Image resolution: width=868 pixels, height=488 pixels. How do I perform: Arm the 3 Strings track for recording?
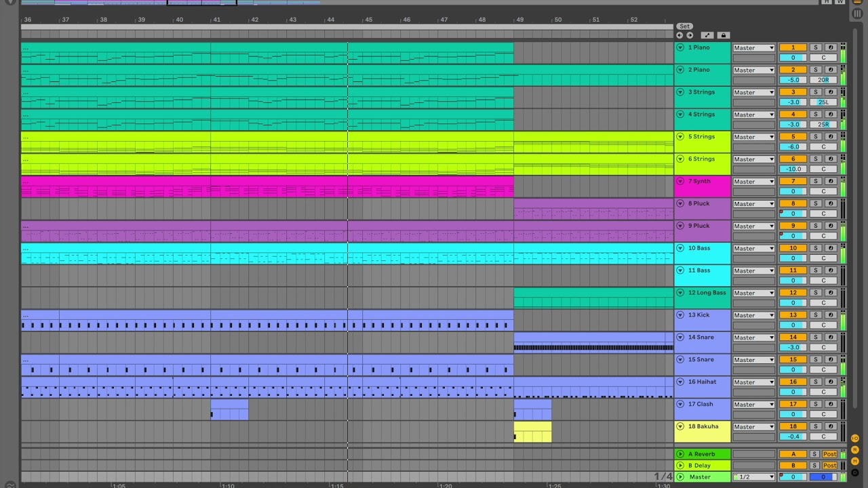(x=830, y=92)
